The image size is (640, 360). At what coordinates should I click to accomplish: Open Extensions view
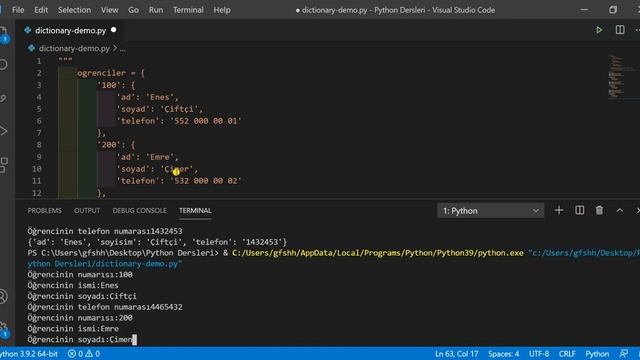click(x=3, y=164)
